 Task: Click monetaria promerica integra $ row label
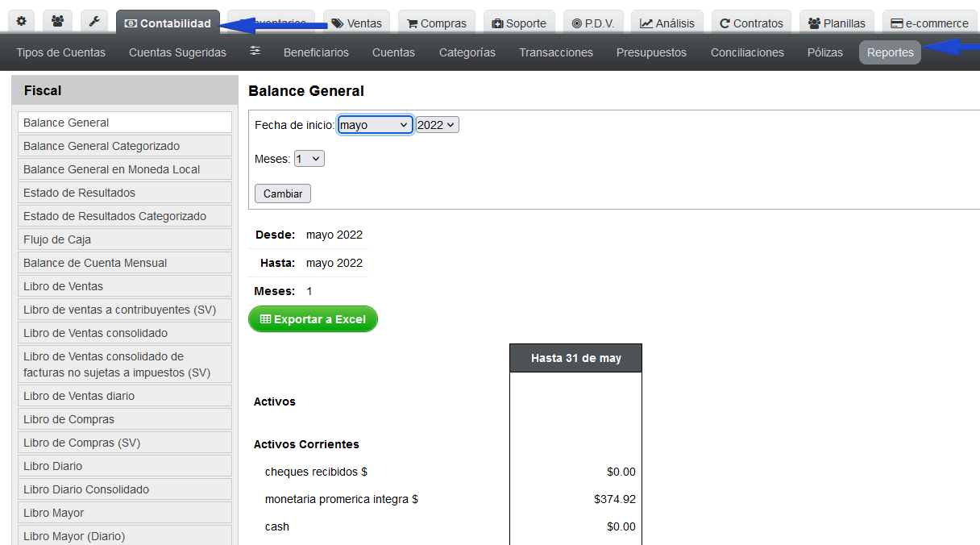342,499
